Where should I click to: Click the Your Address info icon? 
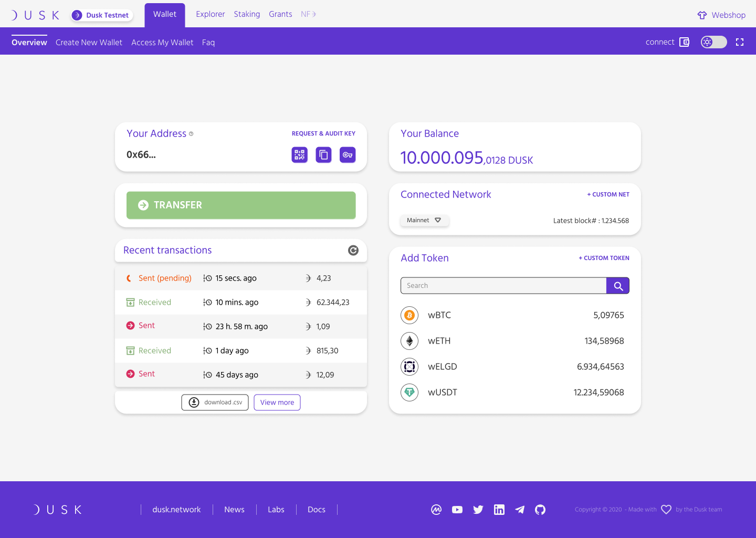click(x=191, y=134)
